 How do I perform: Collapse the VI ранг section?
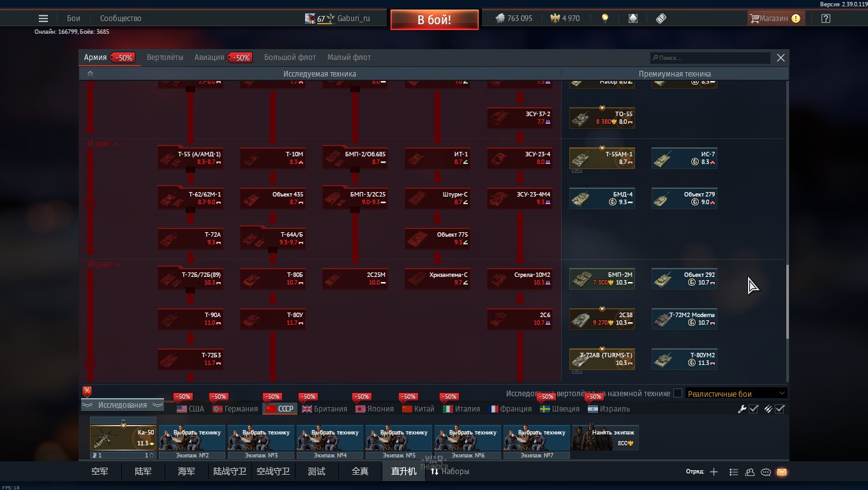tap(104, 144)
